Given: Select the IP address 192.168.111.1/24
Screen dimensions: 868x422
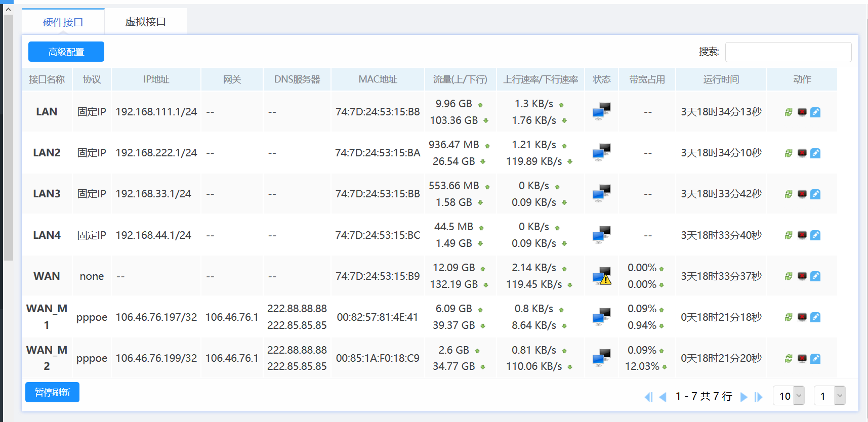Looking at the screenshot, I should coord(156,112).
